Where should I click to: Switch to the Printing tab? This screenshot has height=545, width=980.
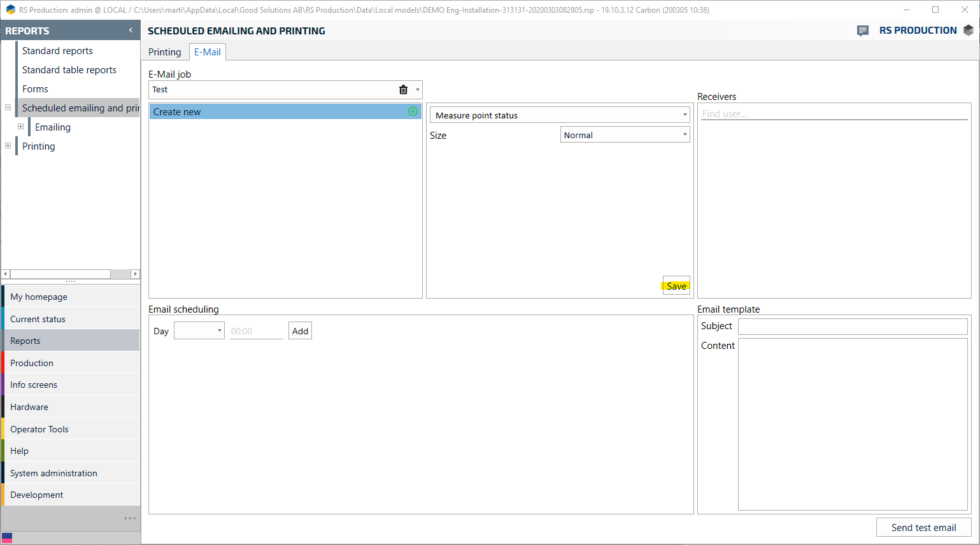(165, 52)
